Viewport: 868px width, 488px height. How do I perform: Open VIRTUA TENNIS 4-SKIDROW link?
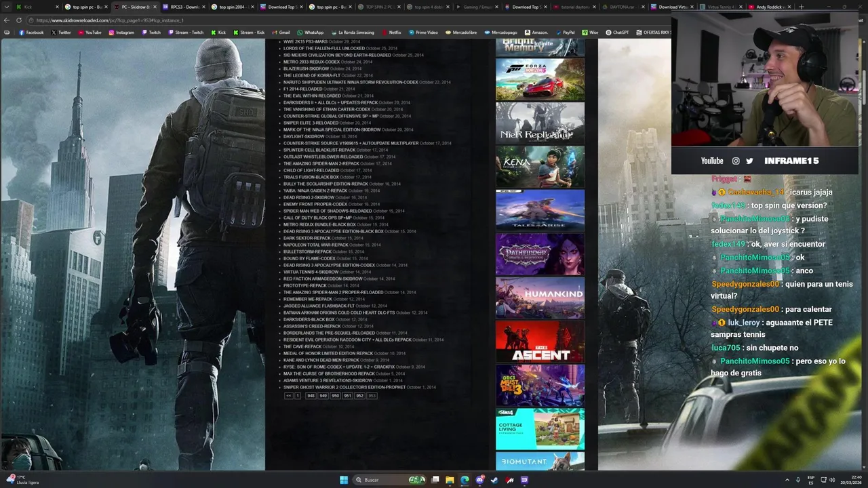click(x=311, y=272)
